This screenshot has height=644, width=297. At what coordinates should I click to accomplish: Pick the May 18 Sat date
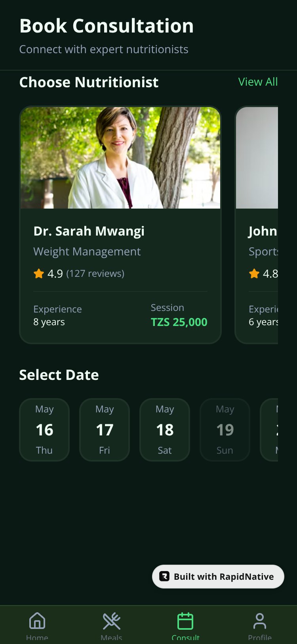[165, 430]
